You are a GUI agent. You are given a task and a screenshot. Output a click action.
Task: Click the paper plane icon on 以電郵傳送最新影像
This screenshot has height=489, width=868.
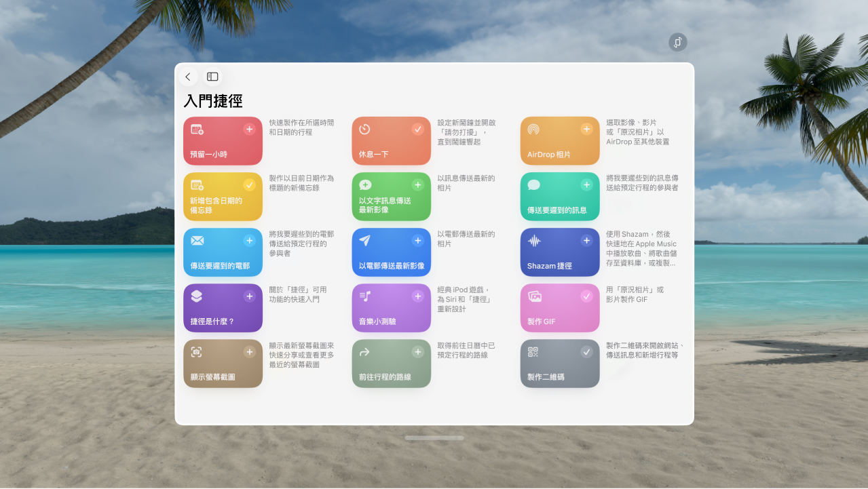click(364, 241)
